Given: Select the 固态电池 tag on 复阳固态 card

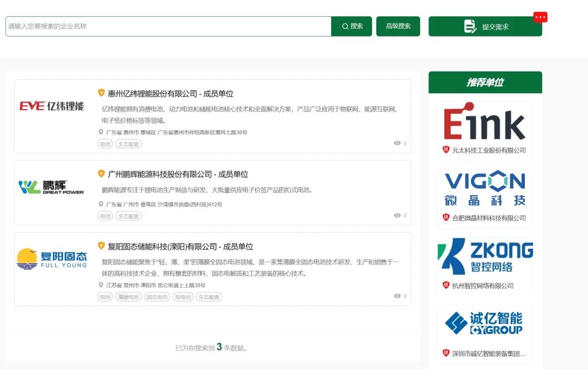Looking at the screenshot, I should coord(157,297).
